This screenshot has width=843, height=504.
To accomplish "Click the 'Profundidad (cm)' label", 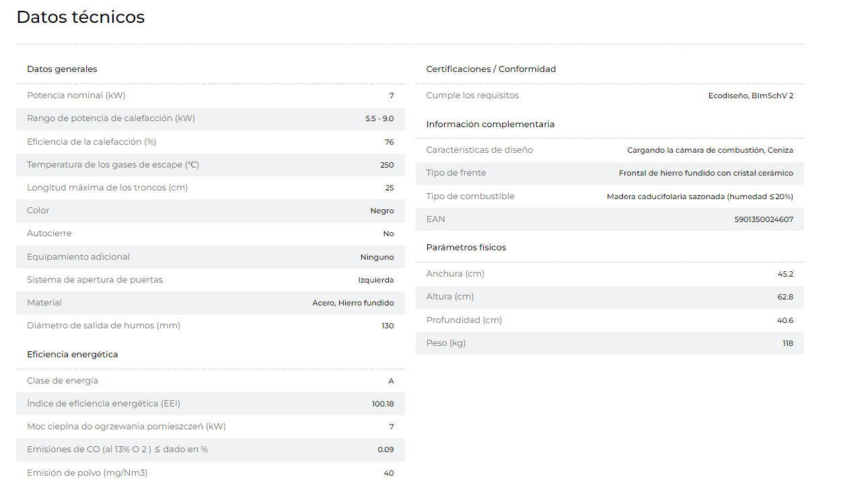I will pos(464,320).
